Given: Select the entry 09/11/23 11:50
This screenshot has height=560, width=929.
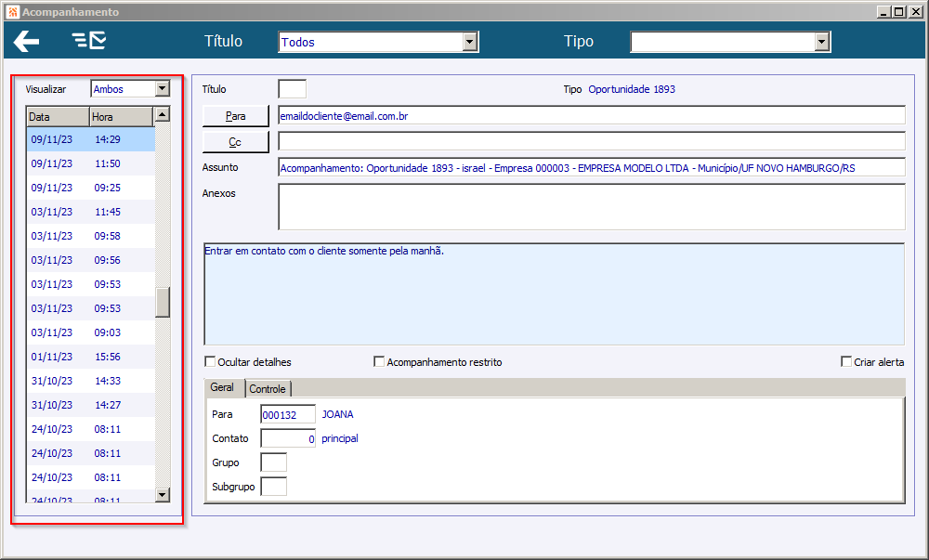Looking at the screenshot, I should pos(91,164).
